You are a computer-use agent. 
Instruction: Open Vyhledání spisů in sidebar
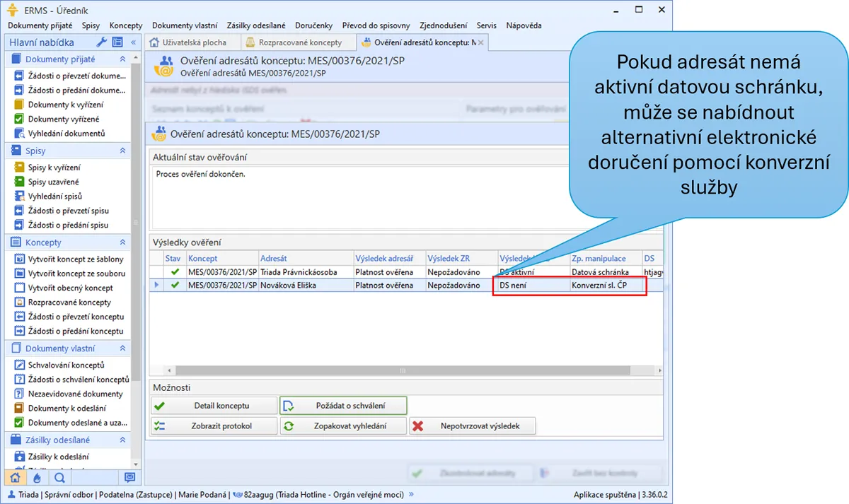pos(54,197)
